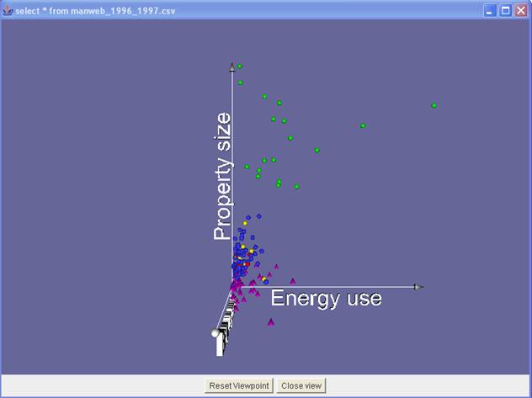
Task: Click the white sphere on the depth axis
Action: (x=216, y=334)
